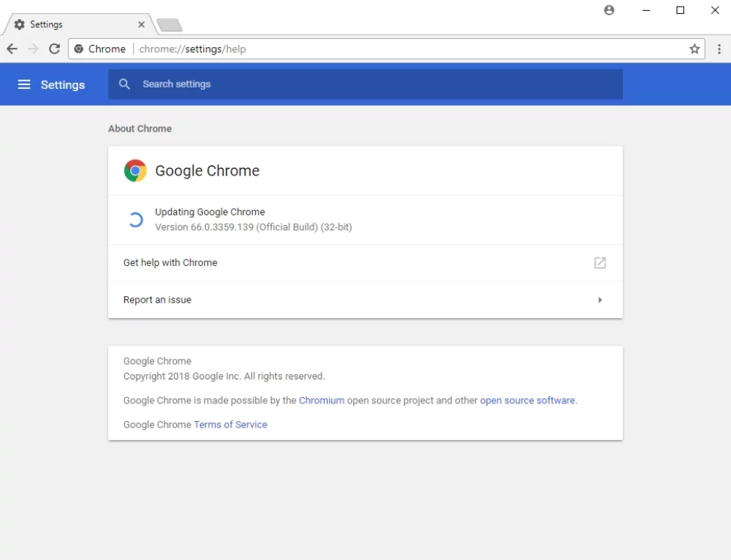
Task: Click the search magnifier icon
Action: [125, 85]
